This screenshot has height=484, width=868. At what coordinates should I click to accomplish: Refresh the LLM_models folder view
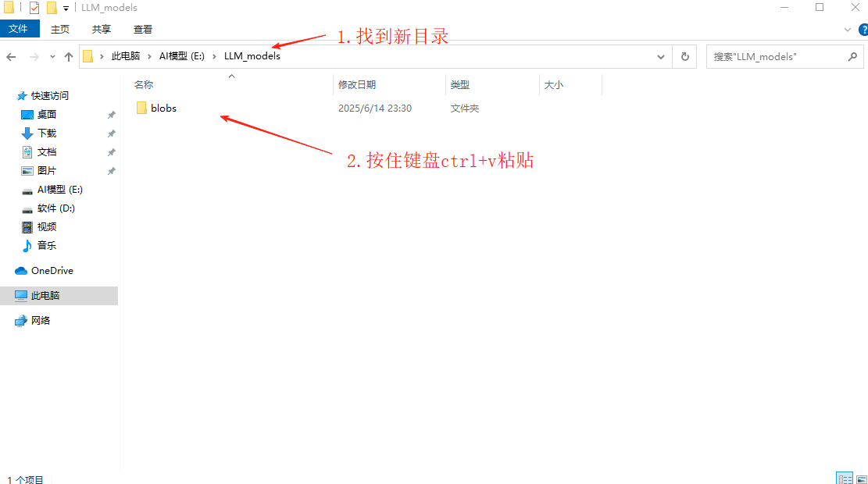[684, 56]
